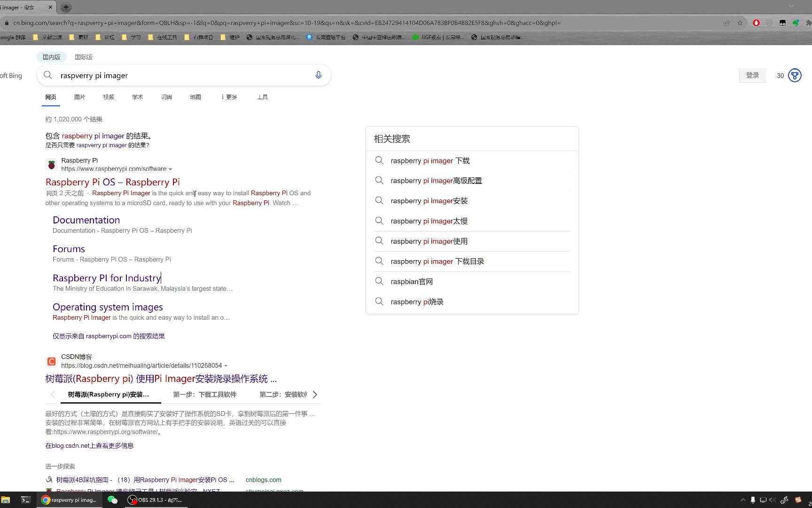Click search icon beside 'raspbian官网'
The width and height of the screenshot is (812, 508).
pos(379,281)
